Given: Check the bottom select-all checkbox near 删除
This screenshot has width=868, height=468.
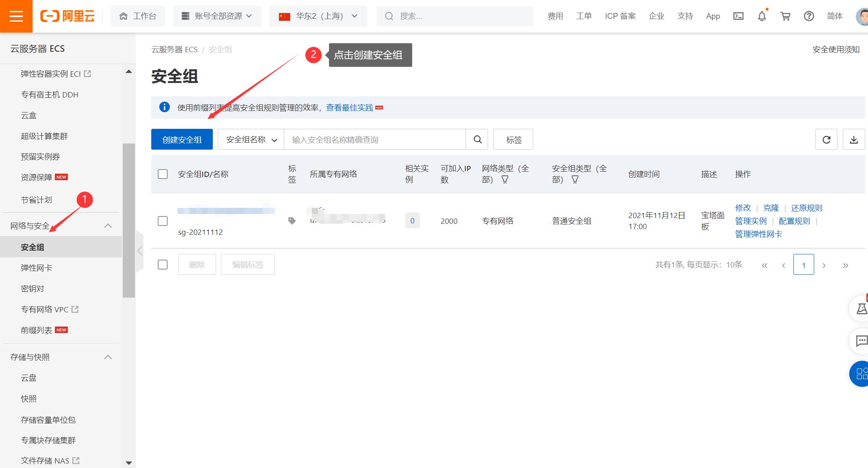Looking at the screenshot, I should [162, 264].
